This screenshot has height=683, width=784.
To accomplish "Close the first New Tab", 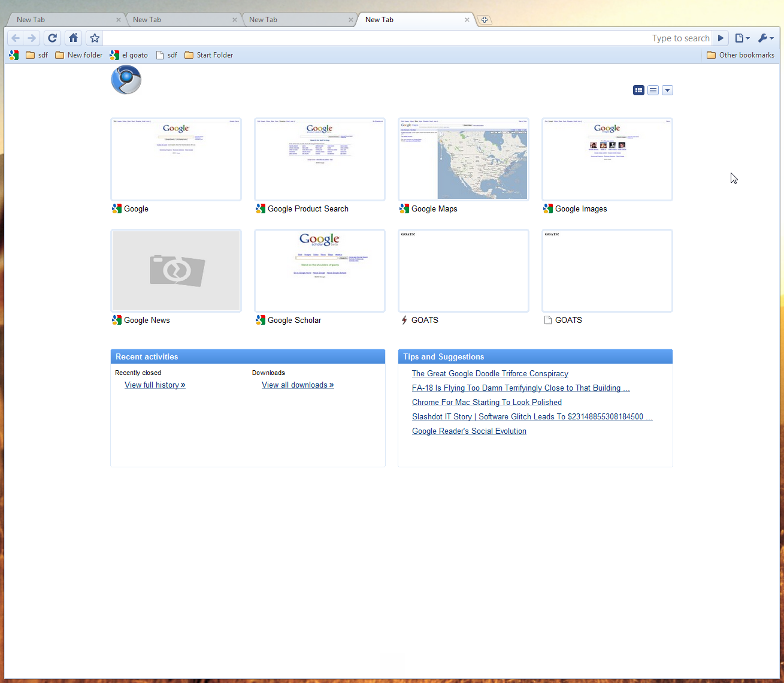I will [x=119, y=20].
